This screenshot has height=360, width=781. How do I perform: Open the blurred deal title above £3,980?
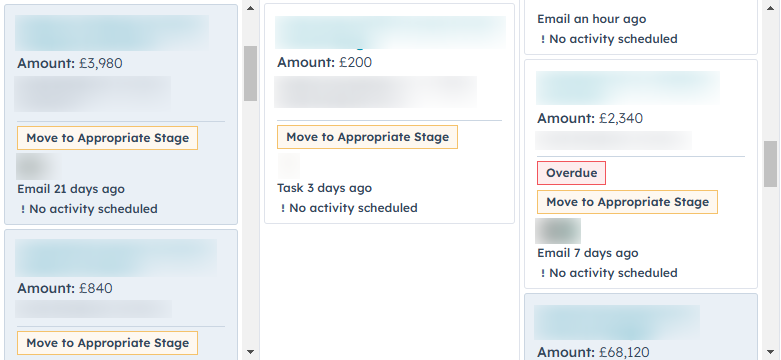pyautogui.click(x=112, y=33)
